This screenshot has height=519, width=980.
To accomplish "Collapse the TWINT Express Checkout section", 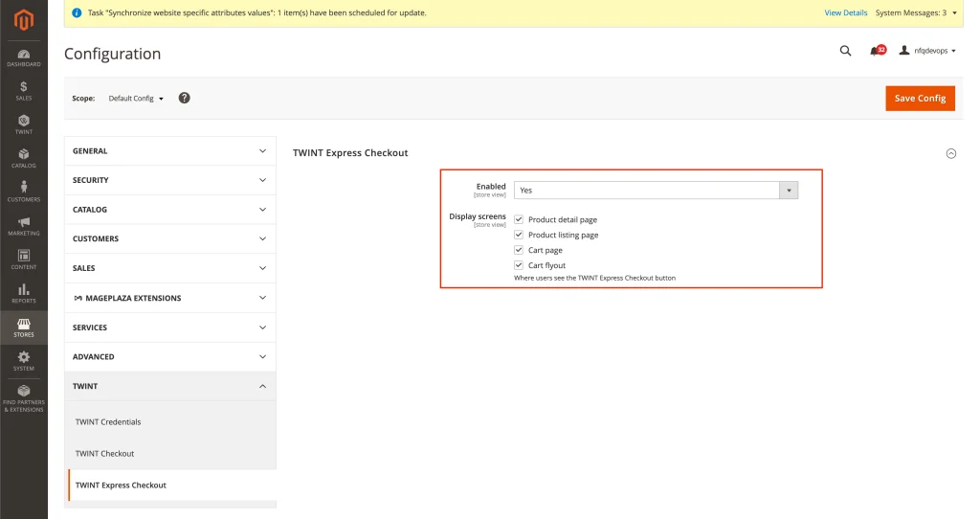I will (x=950, y=153).
